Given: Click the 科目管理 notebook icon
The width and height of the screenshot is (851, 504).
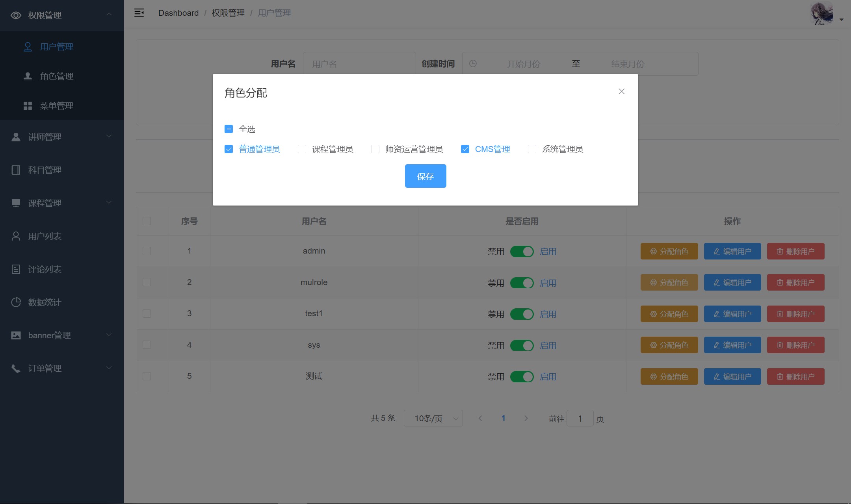Looking at the screenshot, I should pos(16,170).
